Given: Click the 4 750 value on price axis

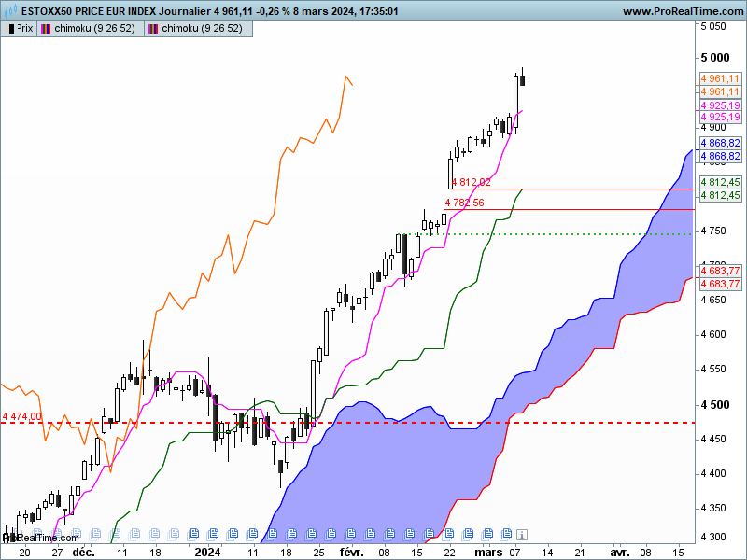Looking at the screenshot, I should 713,231.
